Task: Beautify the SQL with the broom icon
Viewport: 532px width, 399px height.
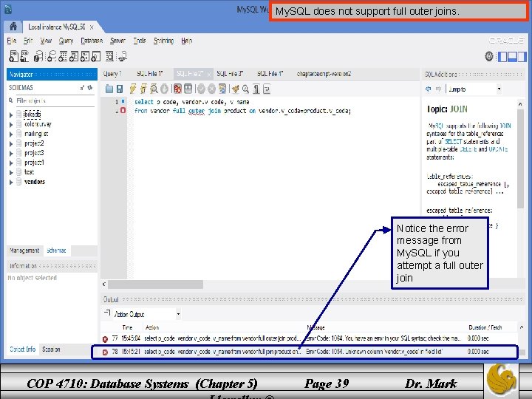Action: (x=236, y=89)
